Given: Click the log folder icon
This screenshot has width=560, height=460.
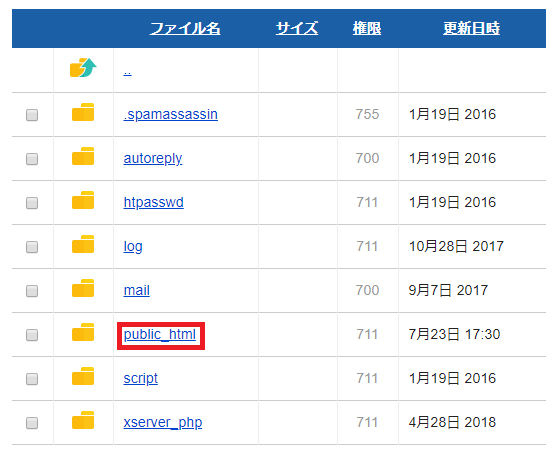Looking at the screenshot, I should (83, 244).
